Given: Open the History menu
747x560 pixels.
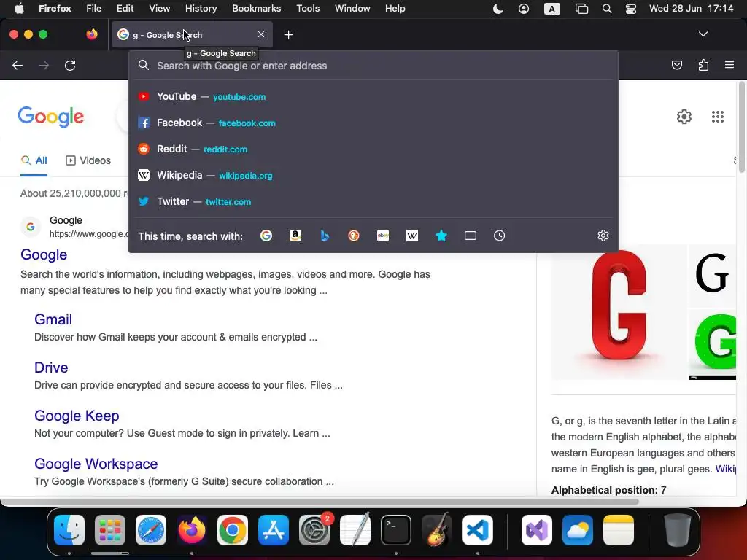Looking at the screenshot, I should click(x=201, y=9).
